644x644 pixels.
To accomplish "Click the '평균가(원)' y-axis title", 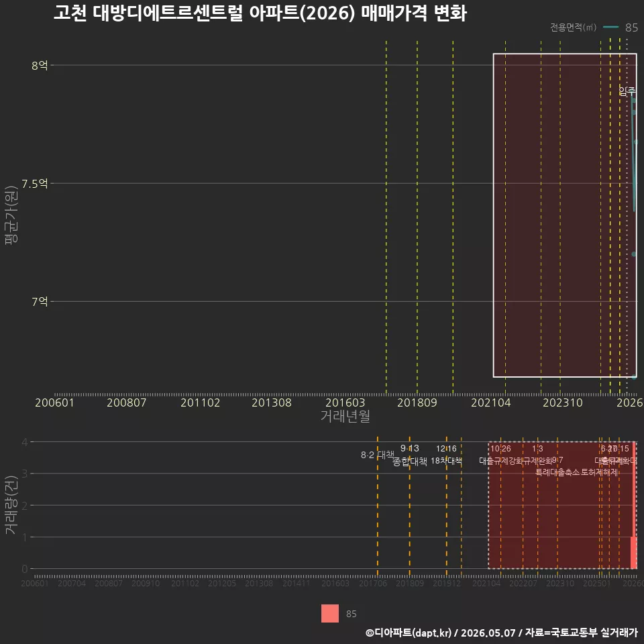I will pyautogui.click(x=11, y=215).
